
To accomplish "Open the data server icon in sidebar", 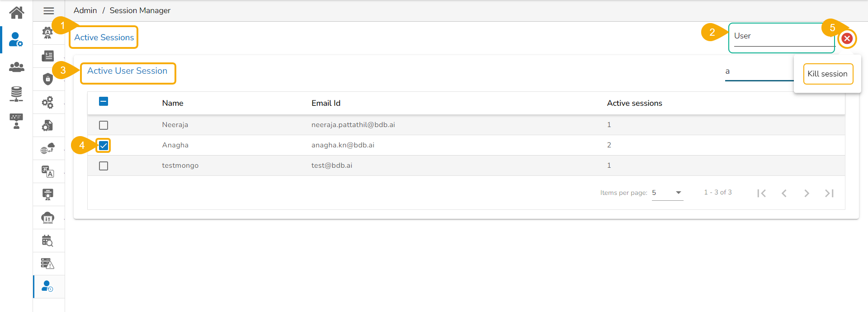I will [17, 94].
